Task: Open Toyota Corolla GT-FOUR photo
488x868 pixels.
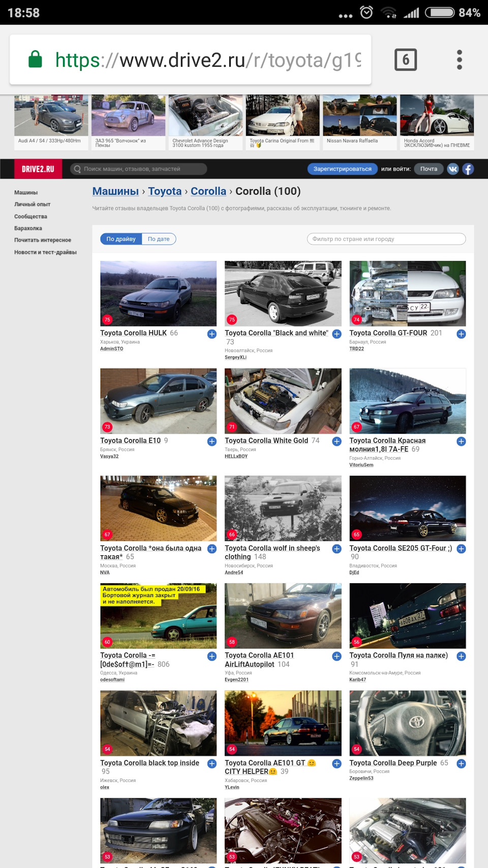Action: pyautogui.click(x=408, y=293)
